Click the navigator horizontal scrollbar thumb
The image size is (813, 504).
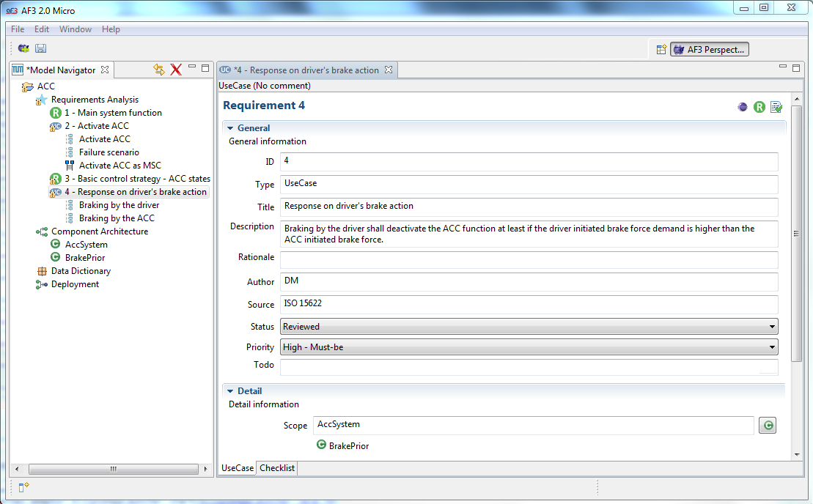[114, 470]
